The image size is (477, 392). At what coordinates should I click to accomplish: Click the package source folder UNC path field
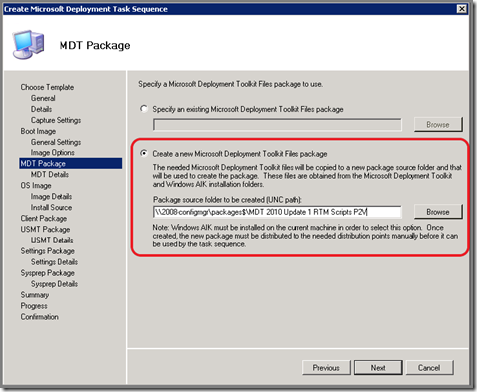(277, 212)
